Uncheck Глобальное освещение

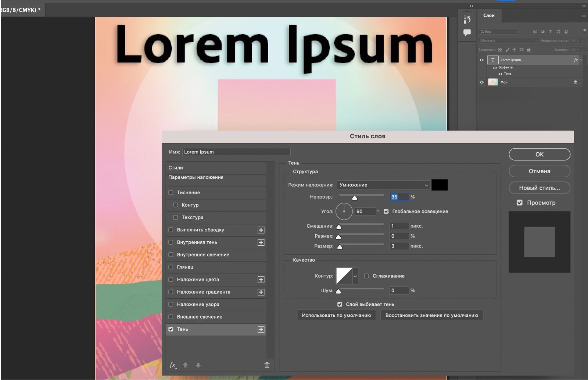tap(386, 212)
